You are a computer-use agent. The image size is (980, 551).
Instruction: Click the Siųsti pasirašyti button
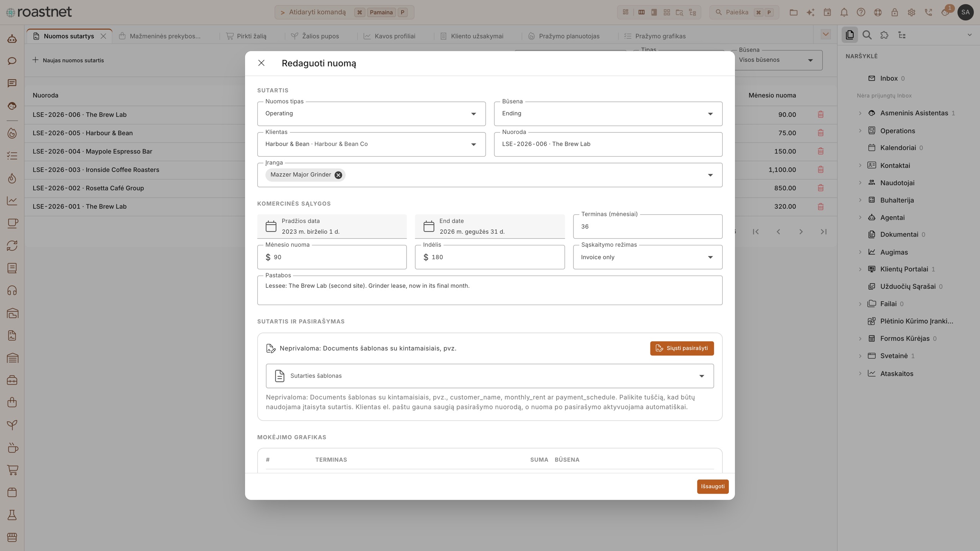[x=682, y=348]
